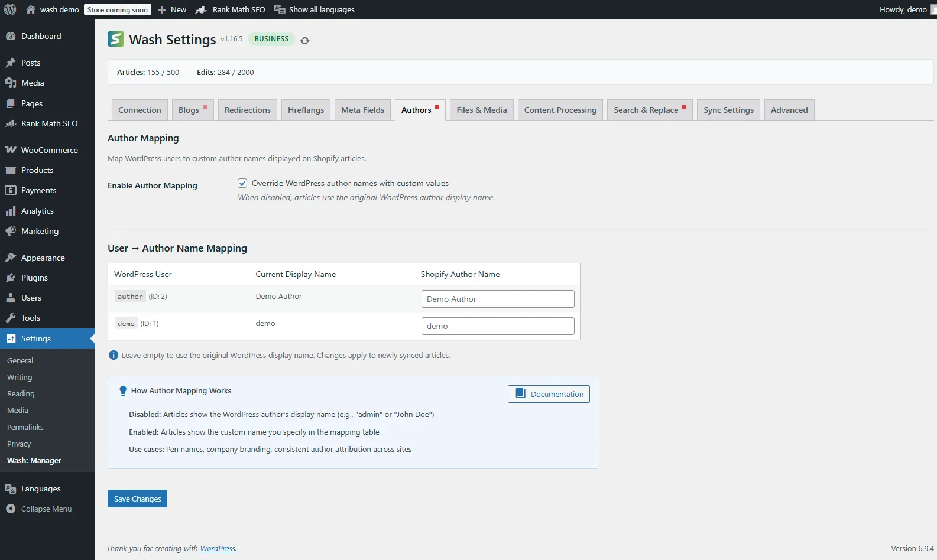Click the 'Version 6.9.4' footer text
The image size is (937, 560).
point(912,548)
